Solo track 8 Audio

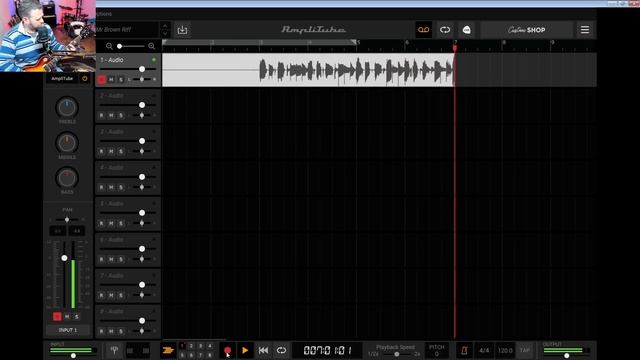[121, 331]
